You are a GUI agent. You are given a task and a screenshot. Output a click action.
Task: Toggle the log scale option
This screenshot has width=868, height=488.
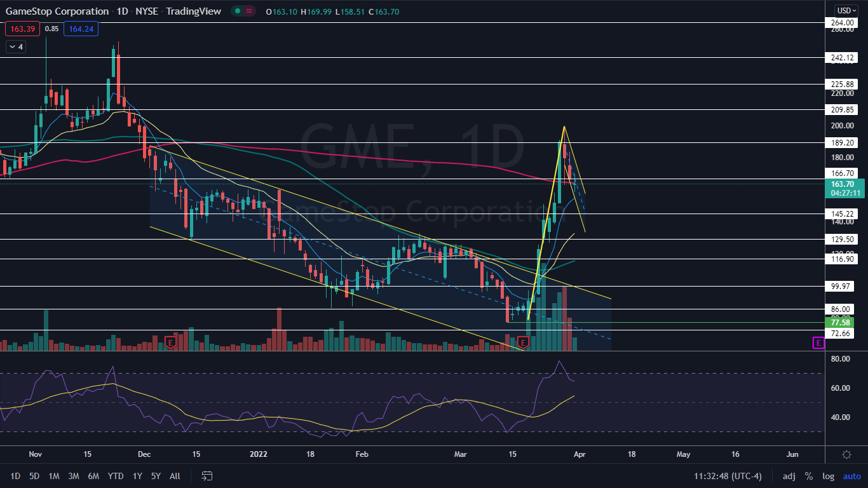click(x=828, y=475)
